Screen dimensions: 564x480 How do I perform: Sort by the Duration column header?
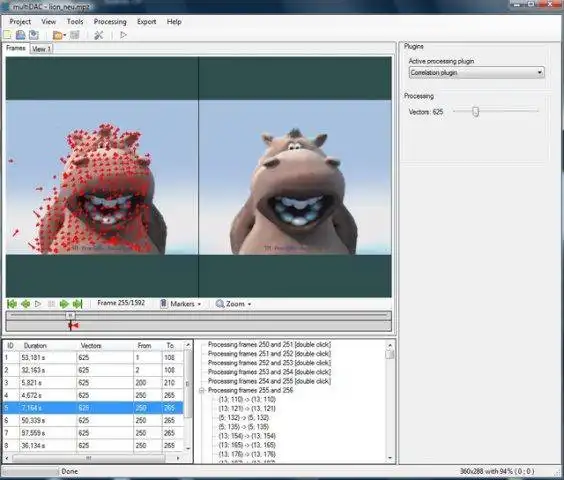pos(47,346)
